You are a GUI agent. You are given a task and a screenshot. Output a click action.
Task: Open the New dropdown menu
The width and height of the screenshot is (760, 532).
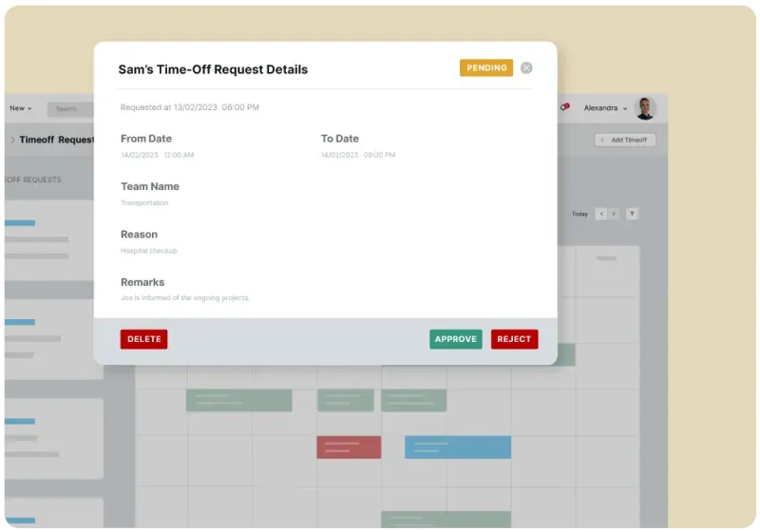point(21,108)
